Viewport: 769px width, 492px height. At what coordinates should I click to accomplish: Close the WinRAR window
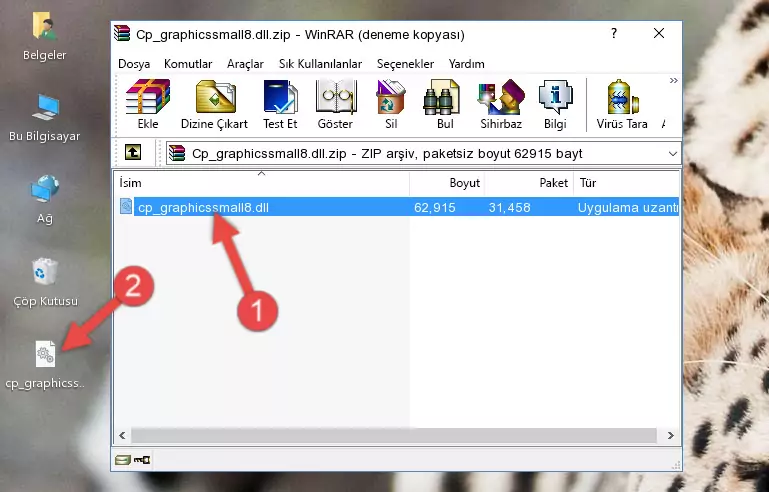click(659, 33)
